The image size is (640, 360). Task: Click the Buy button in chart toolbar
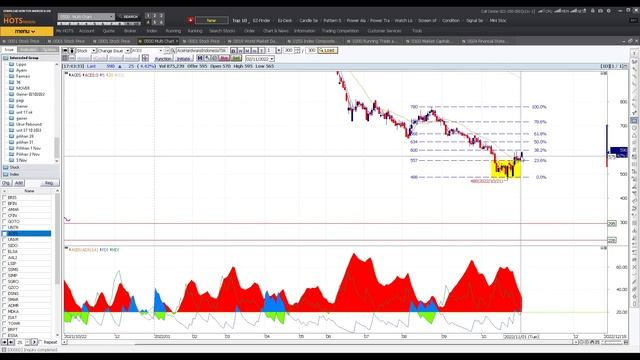pyautogui.click(x=224, y=58)
